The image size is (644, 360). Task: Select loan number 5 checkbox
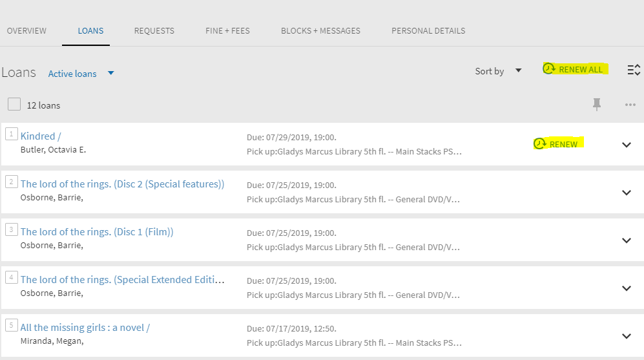coord(11,326)
